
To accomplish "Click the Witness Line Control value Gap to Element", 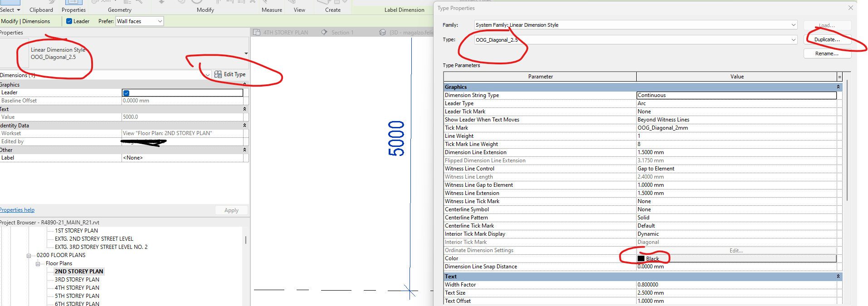I will coord(736,169).
